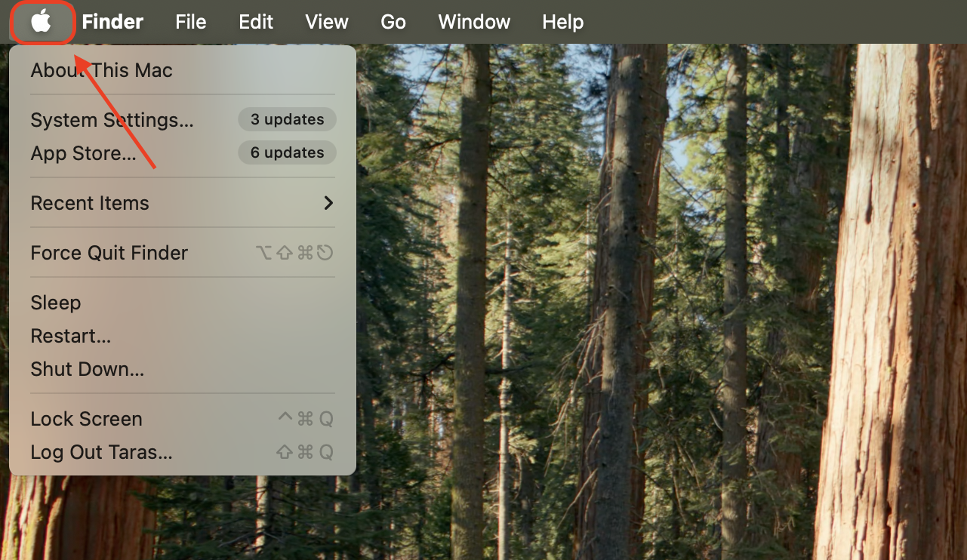Click the Apple logo in menu bar

pos(42,21)
